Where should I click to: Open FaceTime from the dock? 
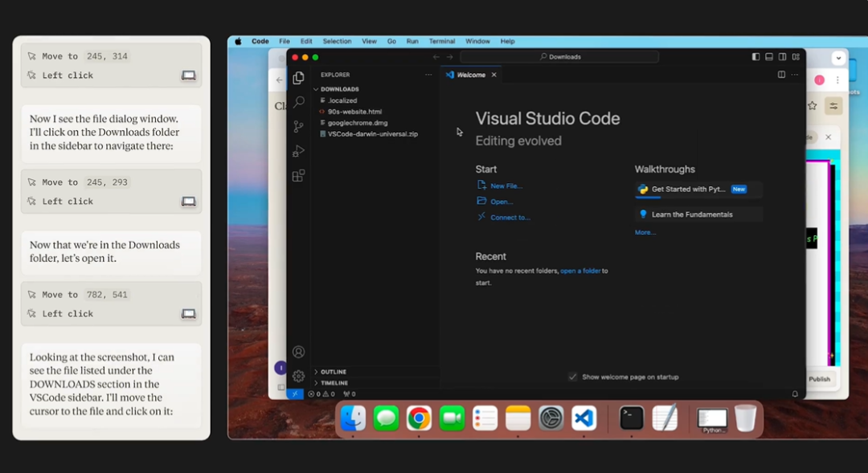tap(452, 418)
